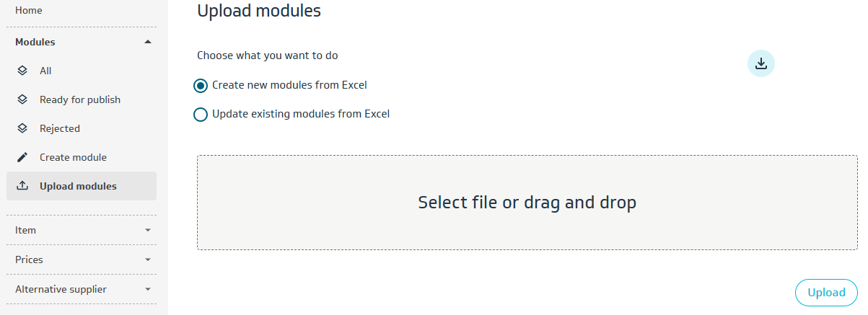Expand the Item section
The width and height of the screenshot is (868, 315).
[x=148, y=230]
